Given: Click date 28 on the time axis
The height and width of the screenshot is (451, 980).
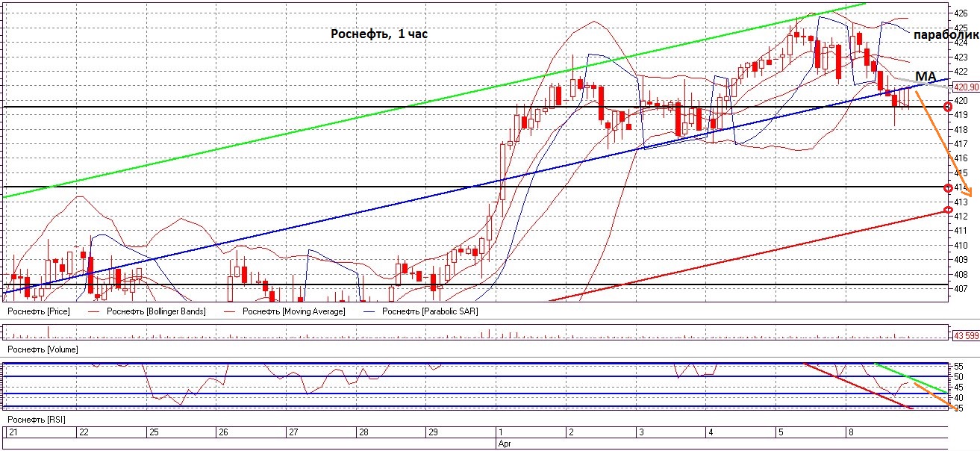Looking at the screenshot, I should click(x=363, y=432).
